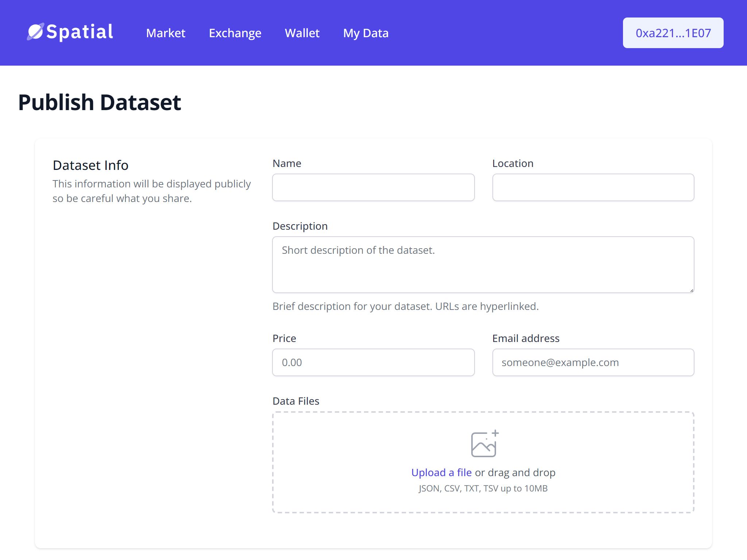Click the Data Files label
Screen dimensions: 747x560
click(x=296, y=401)
